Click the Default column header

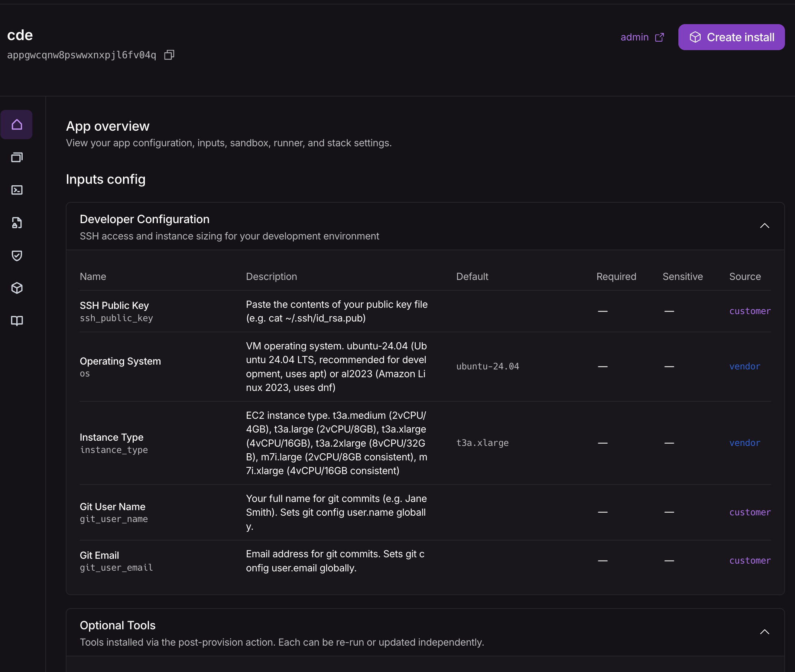pyautogui.click(x=472, y=277)
